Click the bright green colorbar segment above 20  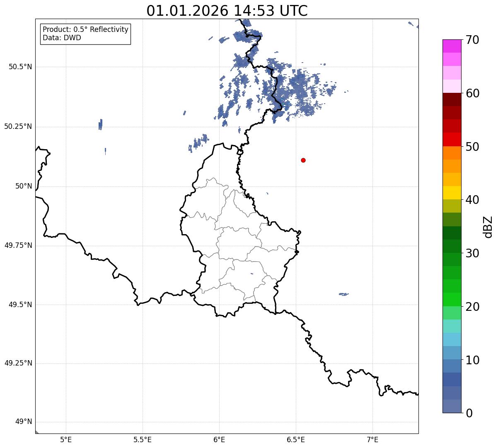tap(452, 299)
